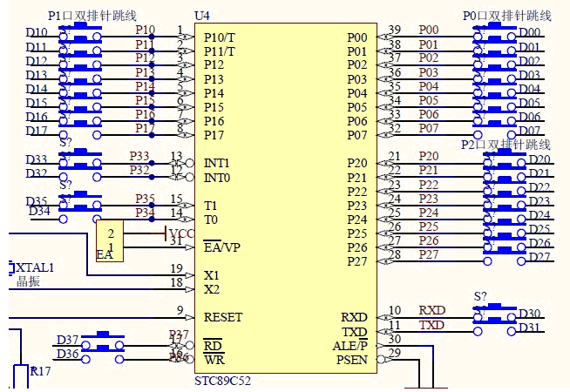The image size is (570, 392).
Task: Select the U4 chip designator label
Action: [x=202, y=17]
